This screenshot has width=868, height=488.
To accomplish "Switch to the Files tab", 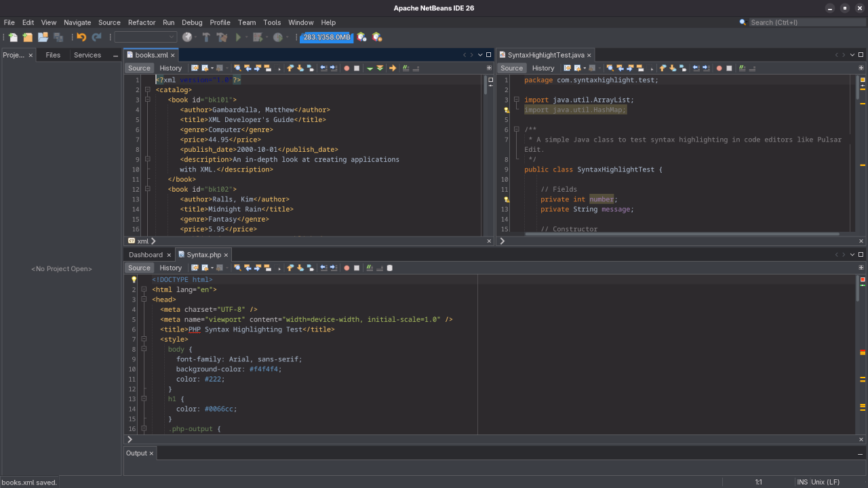I will point(53,55).
